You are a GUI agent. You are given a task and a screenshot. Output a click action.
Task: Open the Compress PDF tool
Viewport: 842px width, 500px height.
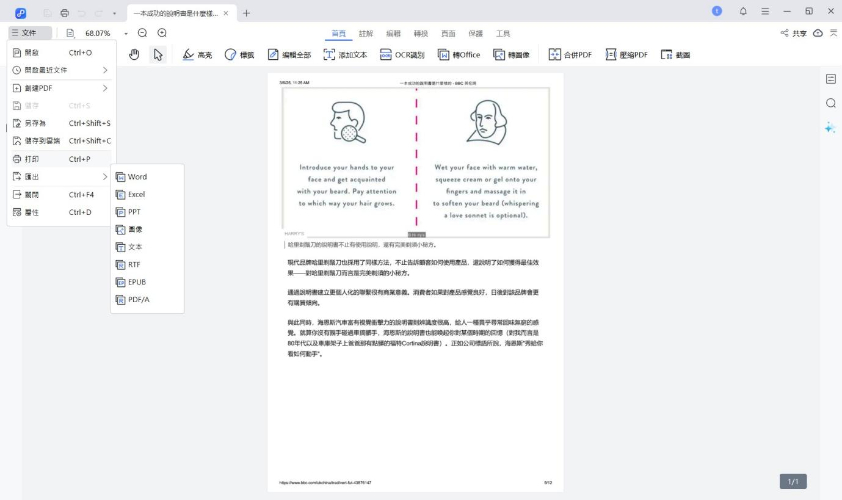[627, 55]
